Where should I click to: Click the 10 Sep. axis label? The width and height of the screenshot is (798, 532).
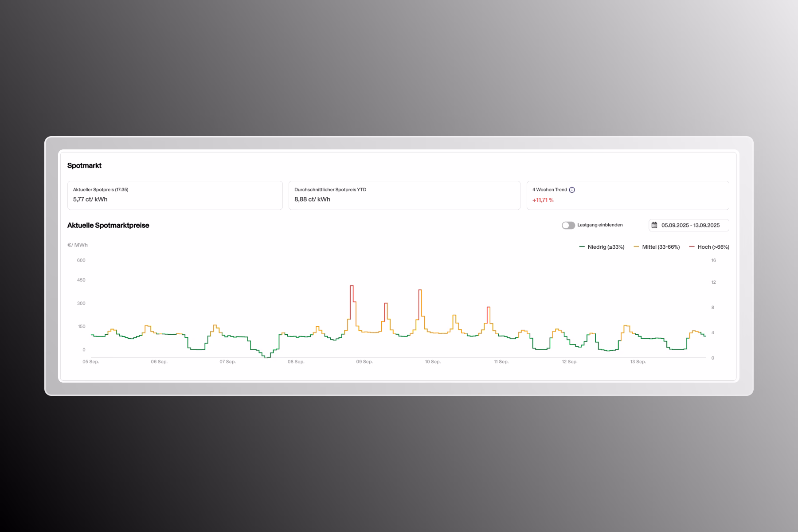click(x=433, y=362)
